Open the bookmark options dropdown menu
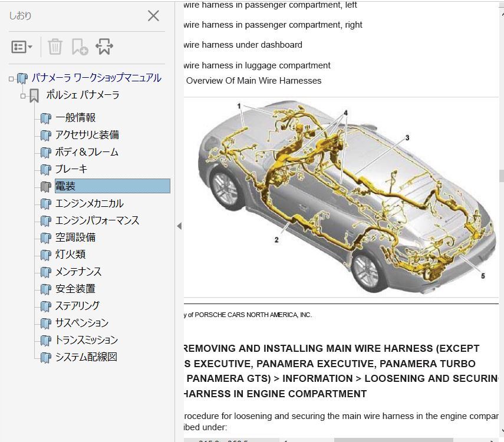The width and height of the screenshot is (504, 442). tap(22, 47)
